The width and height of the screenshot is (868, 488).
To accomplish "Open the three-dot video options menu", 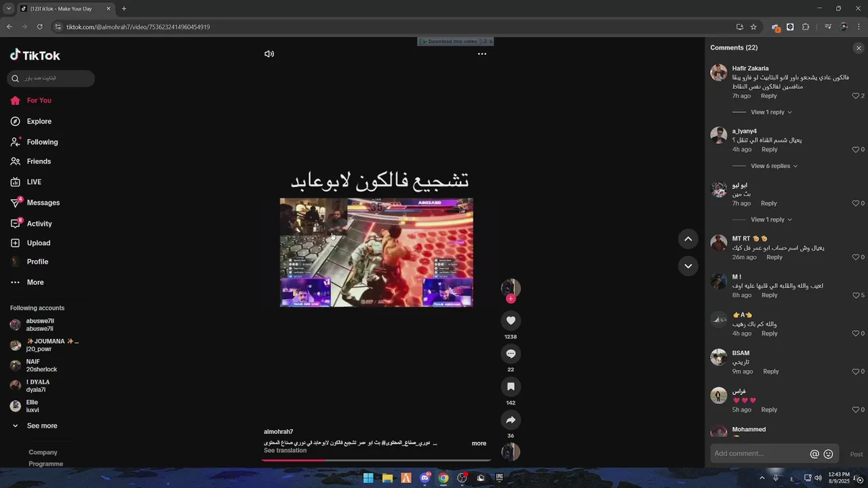I will tap(482, 54).
